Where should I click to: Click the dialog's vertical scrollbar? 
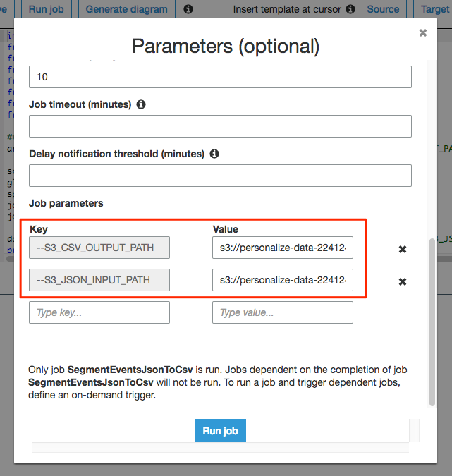pyautogui.click(x=432, y=322)
